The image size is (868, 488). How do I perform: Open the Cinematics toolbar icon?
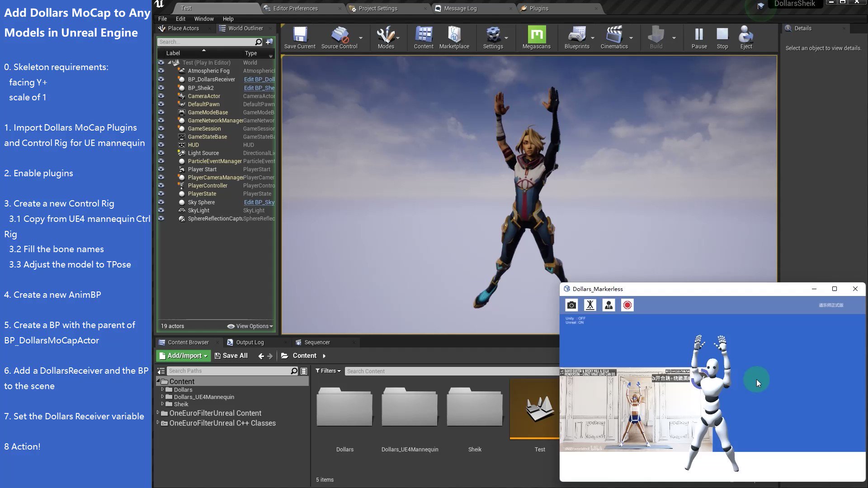point(614,38)
